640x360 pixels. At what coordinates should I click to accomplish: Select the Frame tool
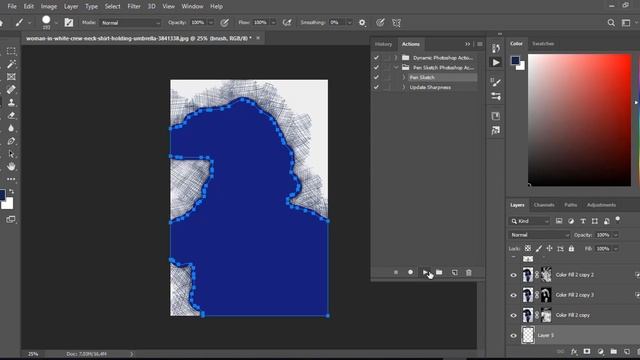pos(11,77)
